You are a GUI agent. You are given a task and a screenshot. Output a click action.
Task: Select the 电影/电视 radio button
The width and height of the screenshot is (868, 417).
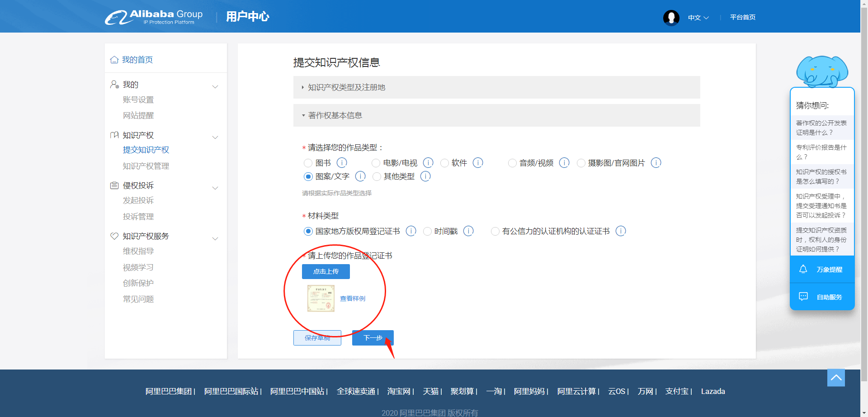pyautogui.click(x=376, y=163)
